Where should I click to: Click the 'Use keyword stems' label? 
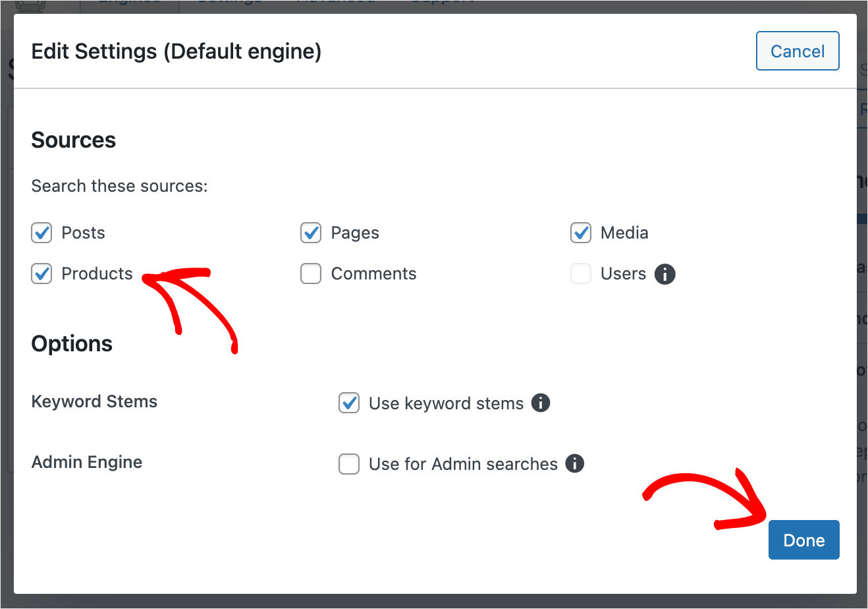coord(447,403)
